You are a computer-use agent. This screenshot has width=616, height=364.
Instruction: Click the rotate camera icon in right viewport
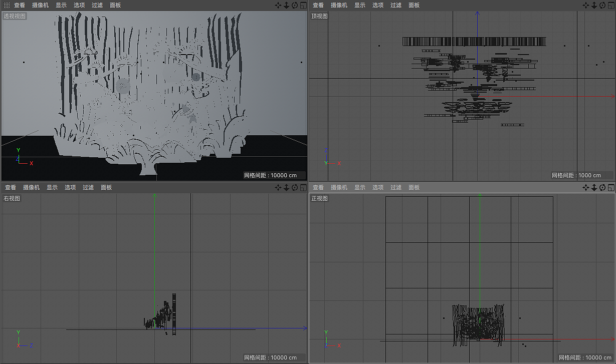pyautogui.click(x=294, y=188)
